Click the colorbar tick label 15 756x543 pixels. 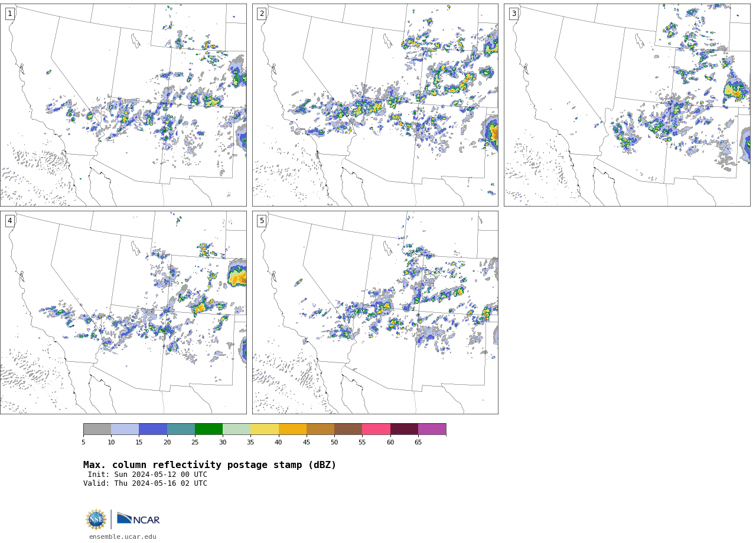(139, 443)
